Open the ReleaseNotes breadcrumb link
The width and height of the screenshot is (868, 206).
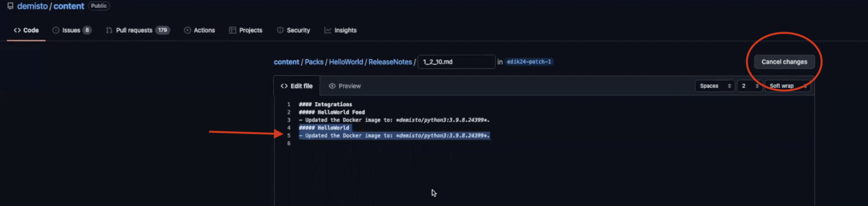390,62
